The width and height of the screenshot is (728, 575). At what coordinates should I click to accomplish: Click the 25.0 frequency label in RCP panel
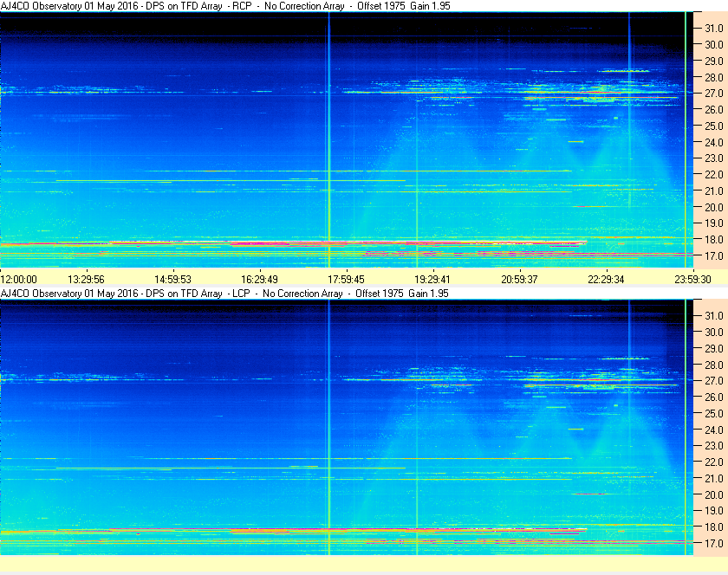(x=714, y=126)
